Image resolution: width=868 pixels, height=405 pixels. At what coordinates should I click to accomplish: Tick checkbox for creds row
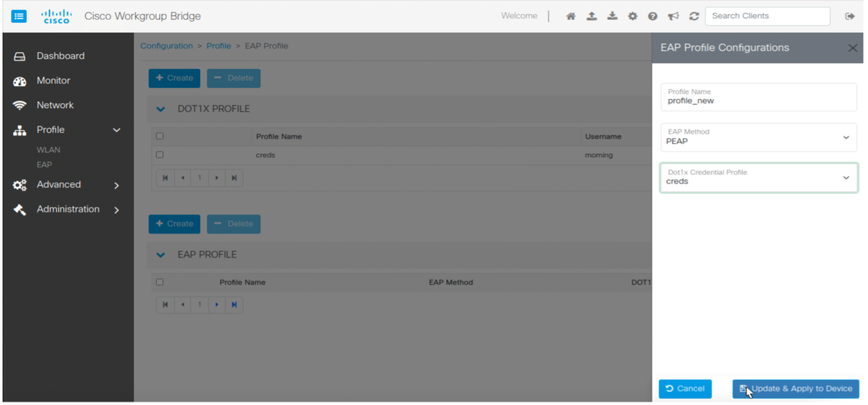point(160,155)
